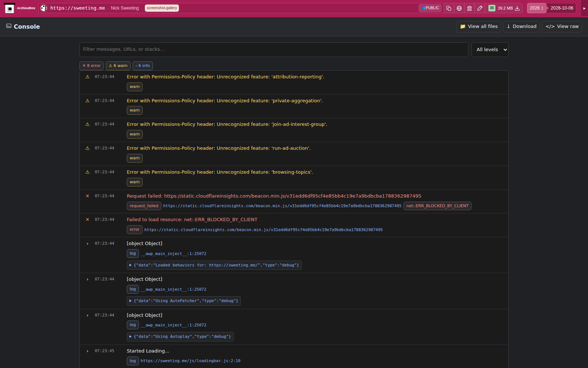Viewport: 588px width, 368px height.
Task: Open the error entry's beacon.min.js URL
Action: pyautogui.click(x=263, y=230)
